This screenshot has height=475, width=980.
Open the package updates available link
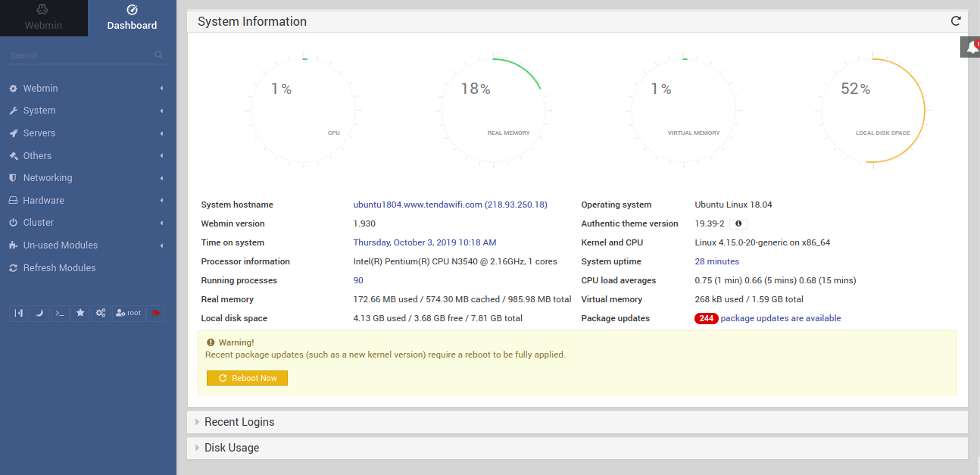tap(780, 319)
